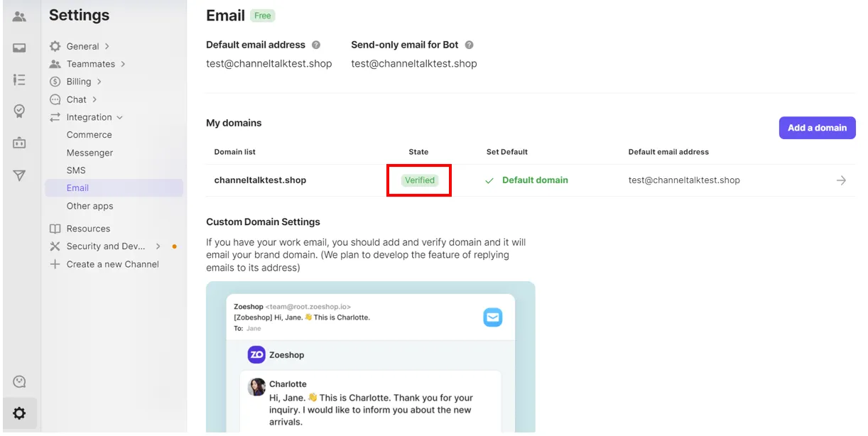Open channeltalktest.shop domain row arrow
This screenshot has width=868, height=436.
[x=841, y=180]
